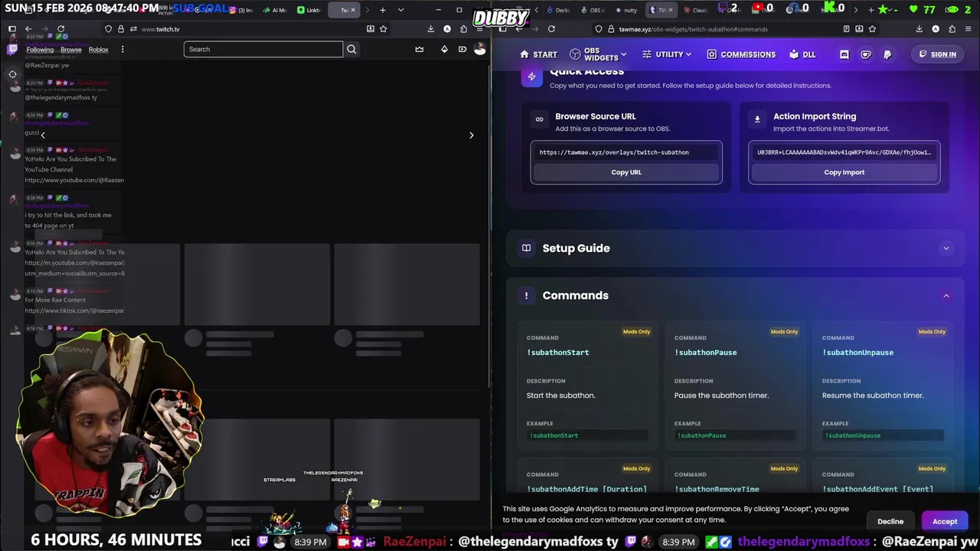Open the Roblox link in Twitch nav

pos(98,50)
